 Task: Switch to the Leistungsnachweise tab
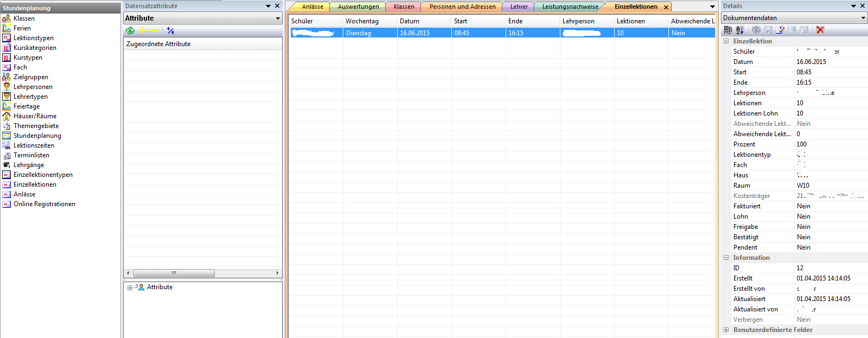coord(570,7)
